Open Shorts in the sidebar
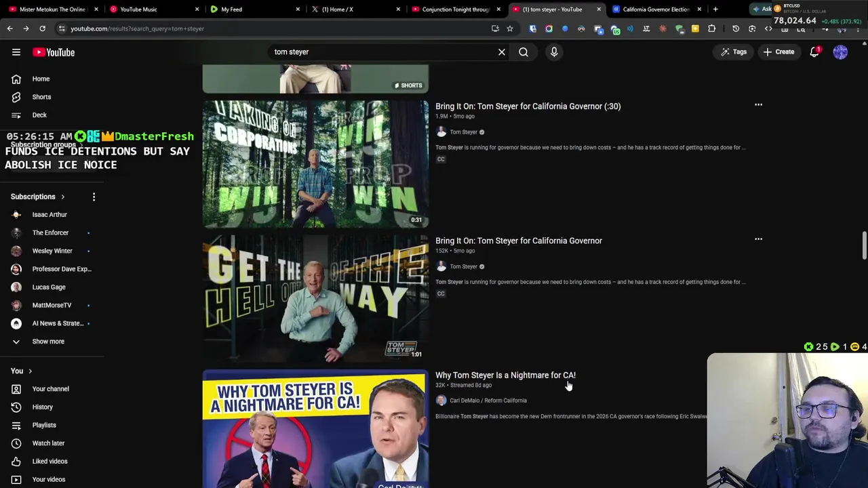This screenshot has width=868, height=488. [52, 97]
